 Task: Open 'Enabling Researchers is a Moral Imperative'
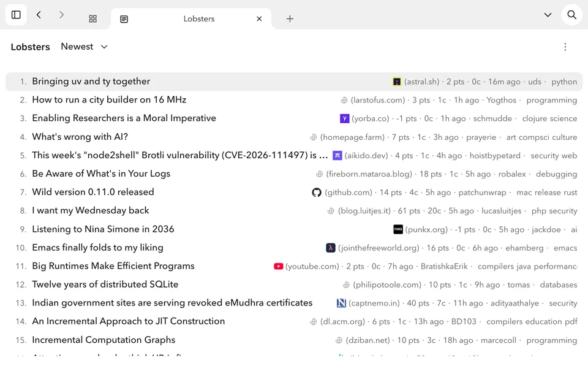point(124,118)
